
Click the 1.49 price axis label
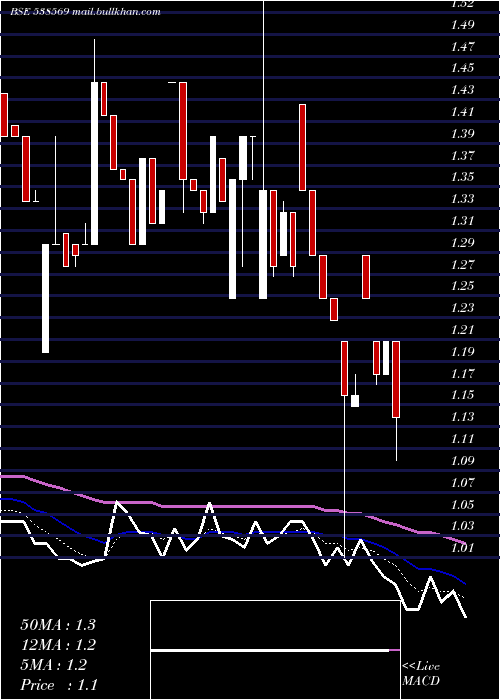coord(462,25)
